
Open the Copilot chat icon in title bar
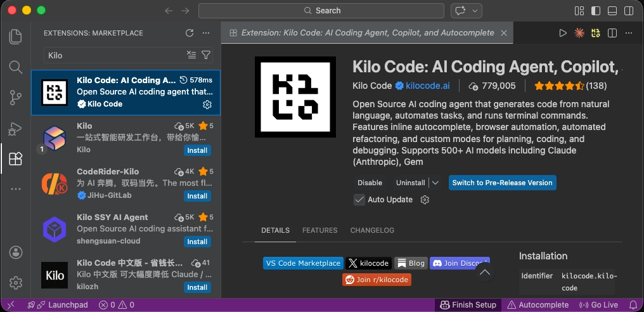460,11
